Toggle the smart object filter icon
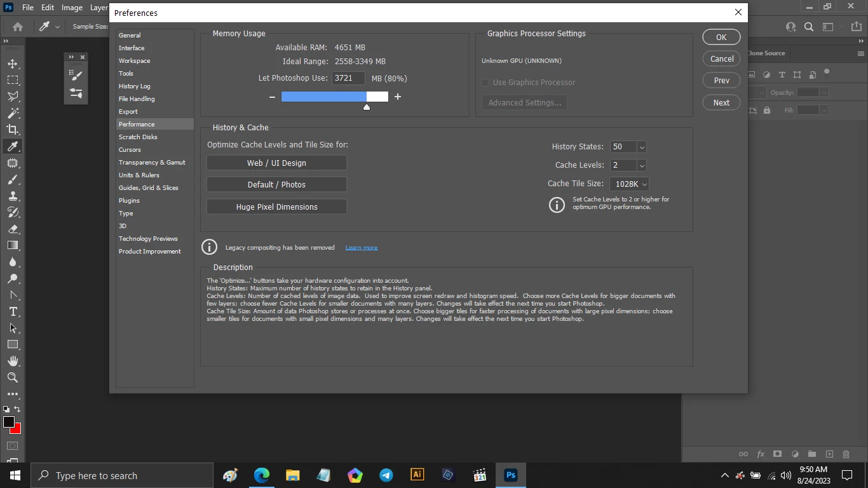The image size is (868, 488). (x=812, y=74)
